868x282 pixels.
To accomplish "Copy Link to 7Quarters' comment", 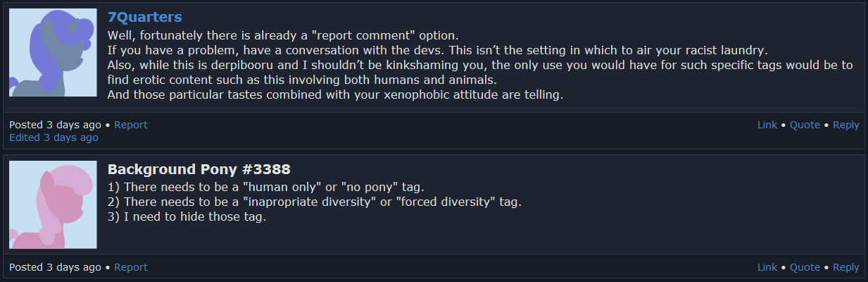I will [767, 125].
